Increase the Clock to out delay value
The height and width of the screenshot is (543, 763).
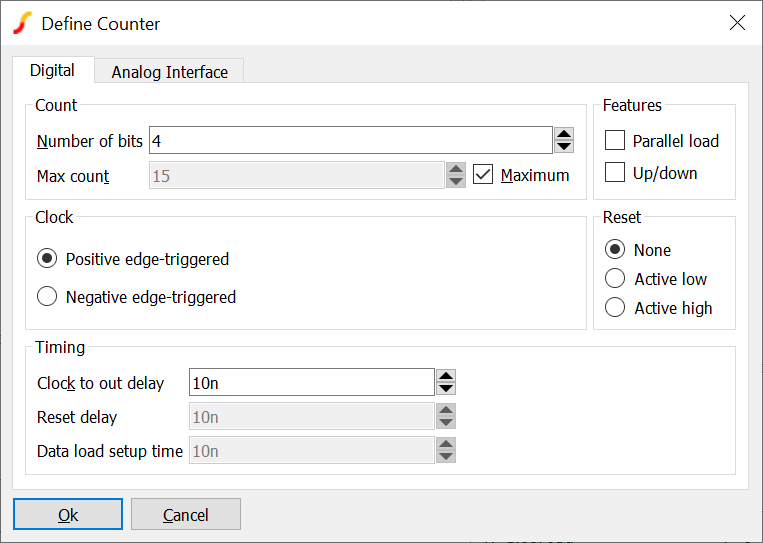click(x=446, y=376)
